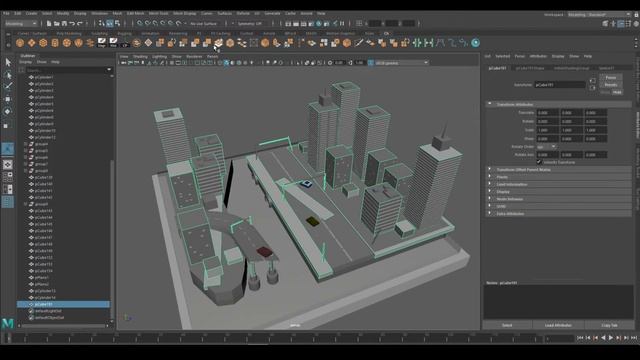The image size is (640, 360).
Task: Toggle select by component type mode
Action: 118,24
